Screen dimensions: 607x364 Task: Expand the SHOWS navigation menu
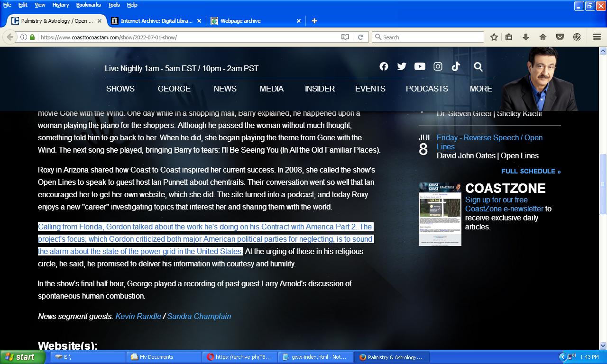(120, 89)
